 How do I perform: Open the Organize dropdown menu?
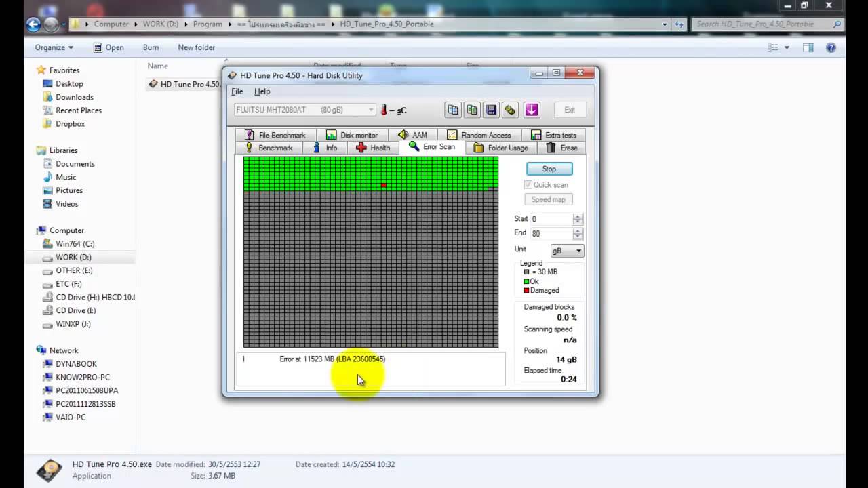coord(54,47)
